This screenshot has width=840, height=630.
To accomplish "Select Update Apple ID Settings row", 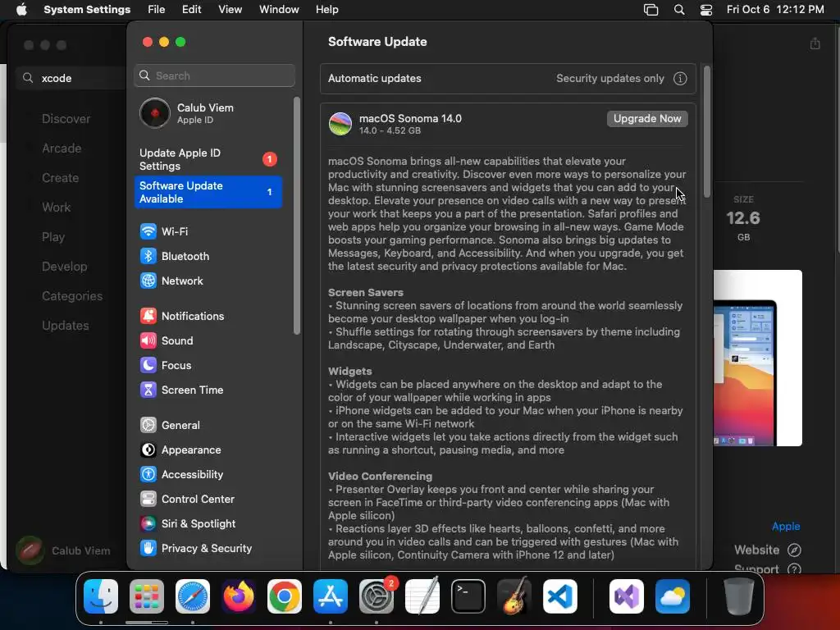I will tap(208, 160).
